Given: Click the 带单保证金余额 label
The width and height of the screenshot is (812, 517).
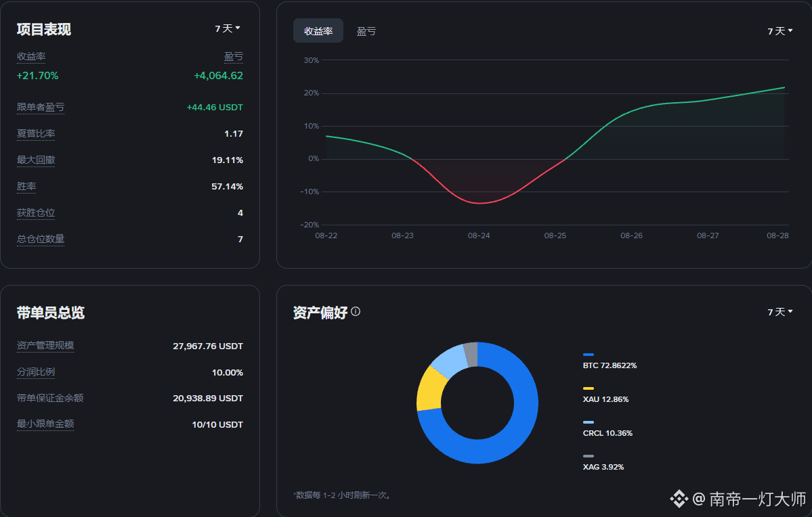Looking at the screenshot, I should [49, 398].
